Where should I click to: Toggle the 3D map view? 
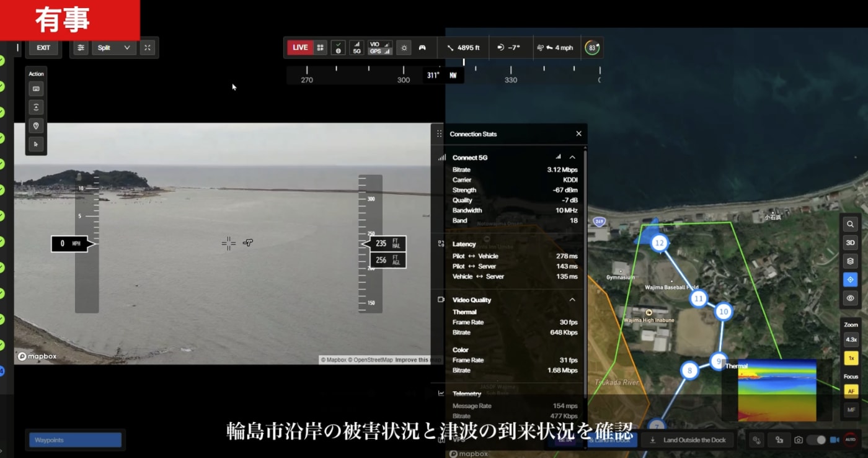point(851,243)
